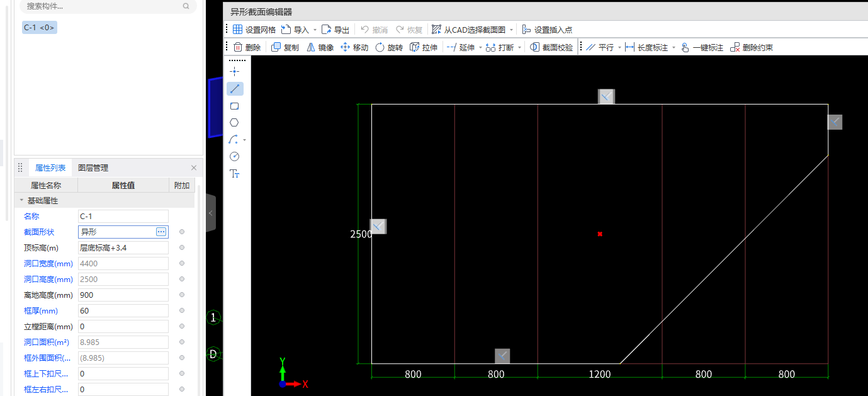Close the properties panel
Image resolution: width=868 pixels, height=396 pixels.
[194, 168]
